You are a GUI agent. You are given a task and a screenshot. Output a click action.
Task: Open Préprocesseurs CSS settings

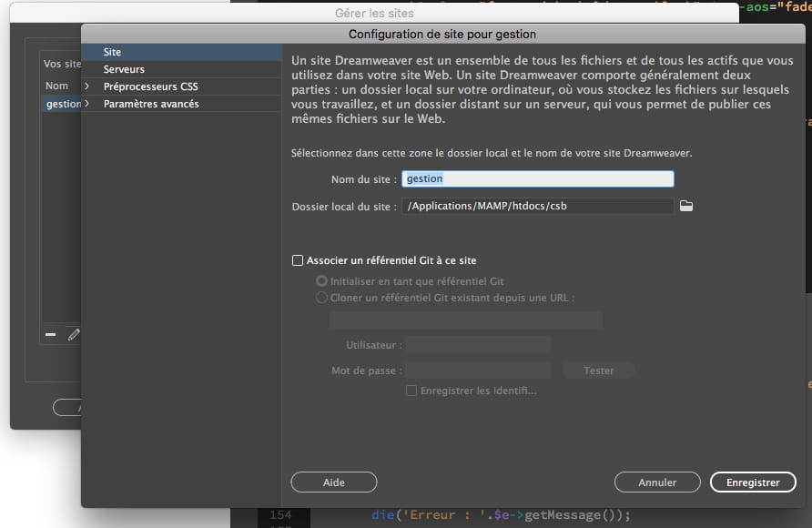pyautogui.click(x=151, y=86)
